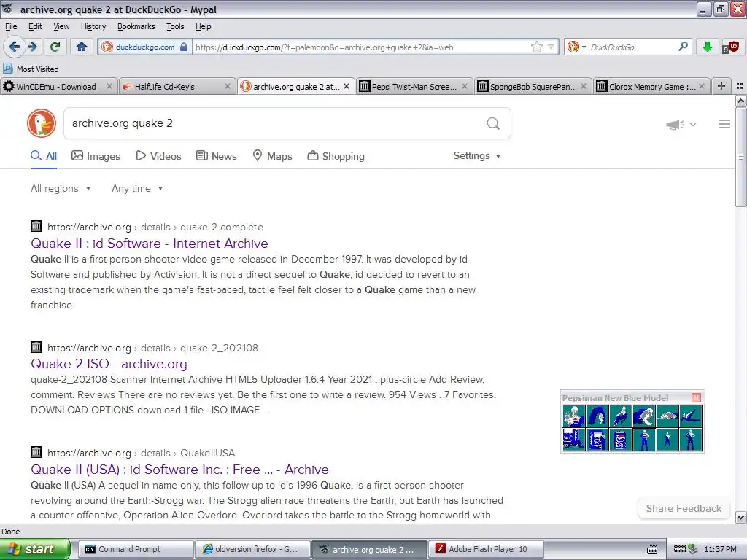
Task: Reload the current page
Action: (x=55, y=47)
